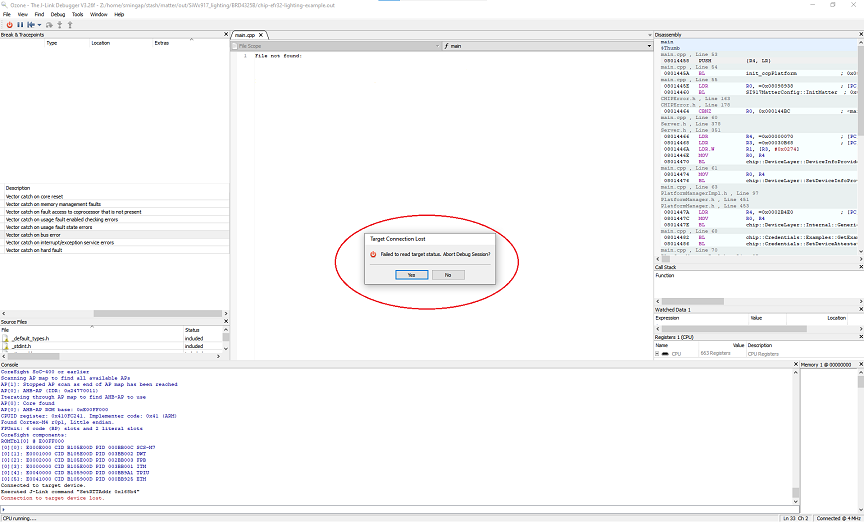Click the CPU chip icon in Registers
This screenshot has width=864, height=522.
coord(665,354)
